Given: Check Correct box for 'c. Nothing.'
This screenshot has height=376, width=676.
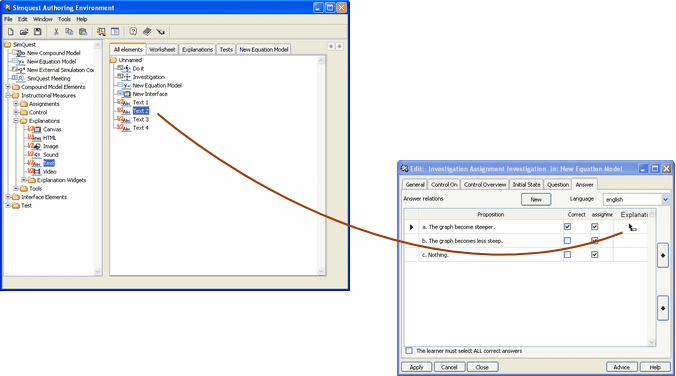Looking at the screenshot, I should 567,255.
